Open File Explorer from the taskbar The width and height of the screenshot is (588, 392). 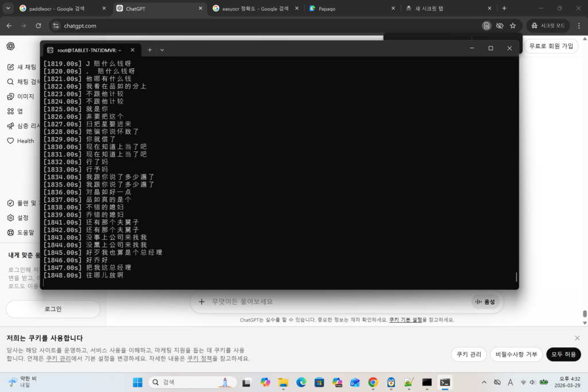point(283,382)
